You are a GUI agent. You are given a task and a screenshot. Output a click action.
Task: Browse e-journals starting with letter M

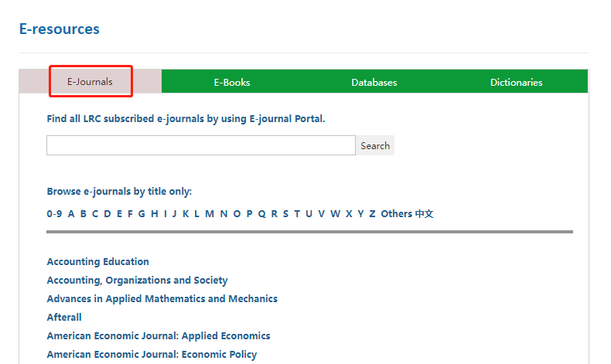click(x=210, y=214)
